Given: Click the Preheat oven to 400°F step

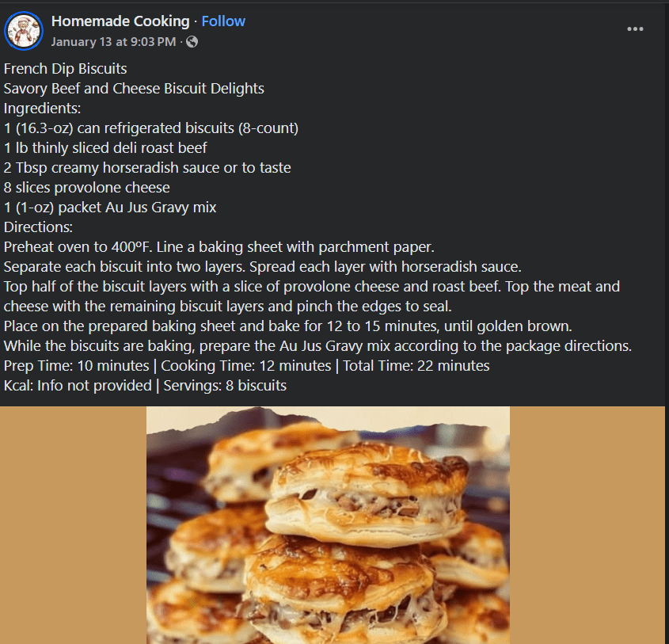Looking at the screenshot, I should coord(219,247).
